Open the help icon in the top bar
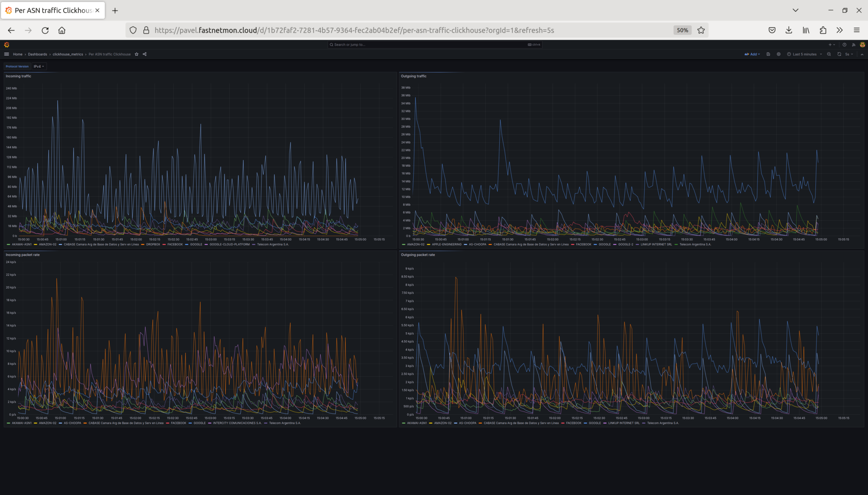Screen dimensions: 868x495 pyautogui.click(x=844, y=44)
